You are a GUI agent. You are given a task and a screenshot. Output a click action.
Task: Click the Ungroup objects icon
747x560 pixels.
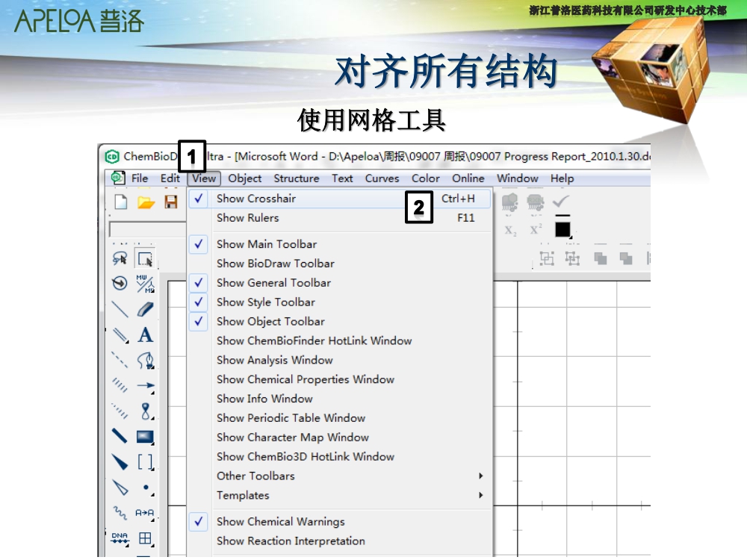(x=572, y=258)
